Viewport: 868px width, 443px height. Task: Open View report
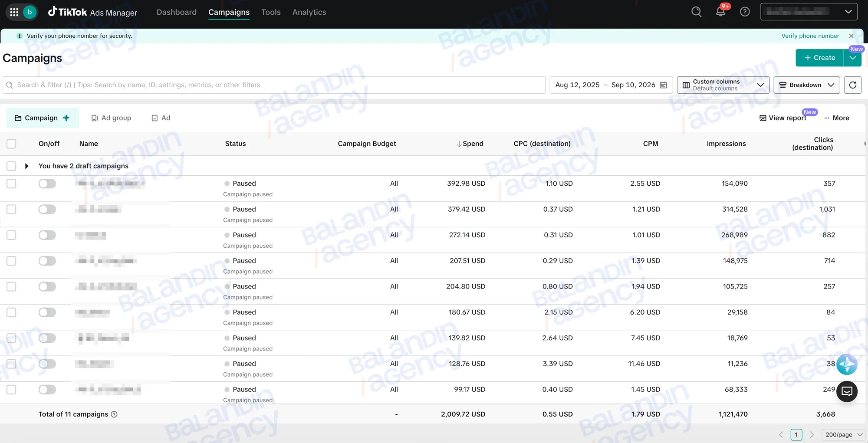[x=783, y=118]
